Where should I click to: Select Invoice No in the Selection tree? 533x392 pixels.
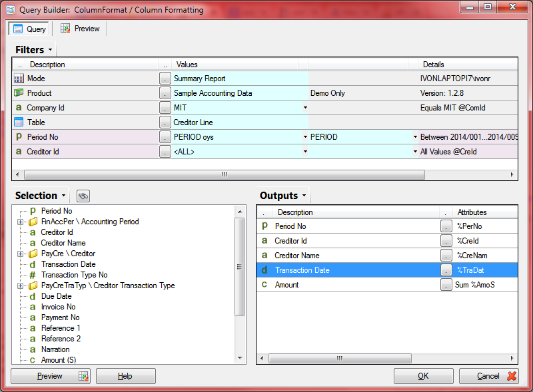click(58, 307)
